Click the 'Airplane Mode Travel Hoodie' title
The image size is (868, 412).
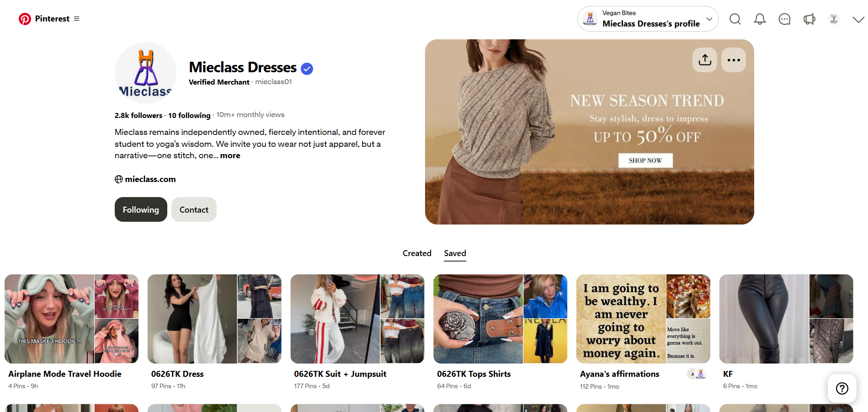tap(65, 374)
